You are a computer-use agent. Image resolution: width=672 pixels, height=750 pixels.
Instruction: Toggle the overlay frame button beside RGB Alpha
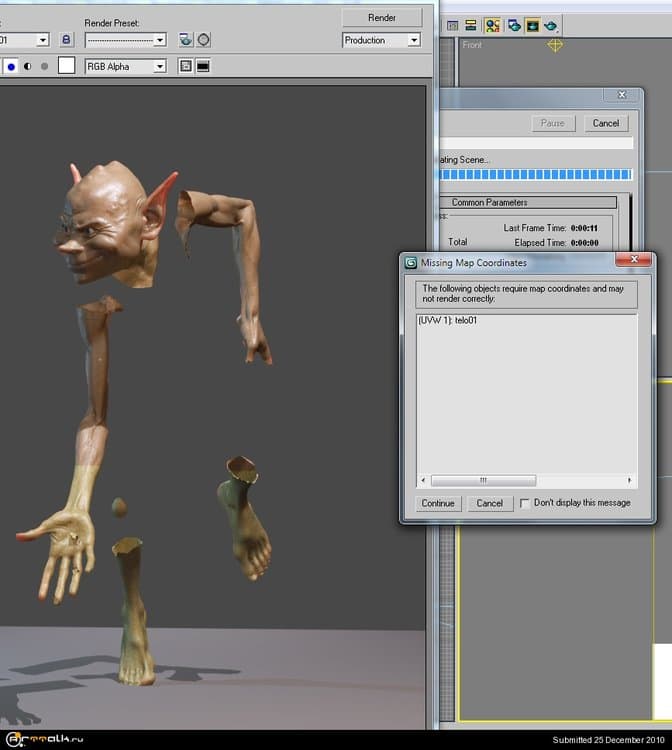click(185, 66)
